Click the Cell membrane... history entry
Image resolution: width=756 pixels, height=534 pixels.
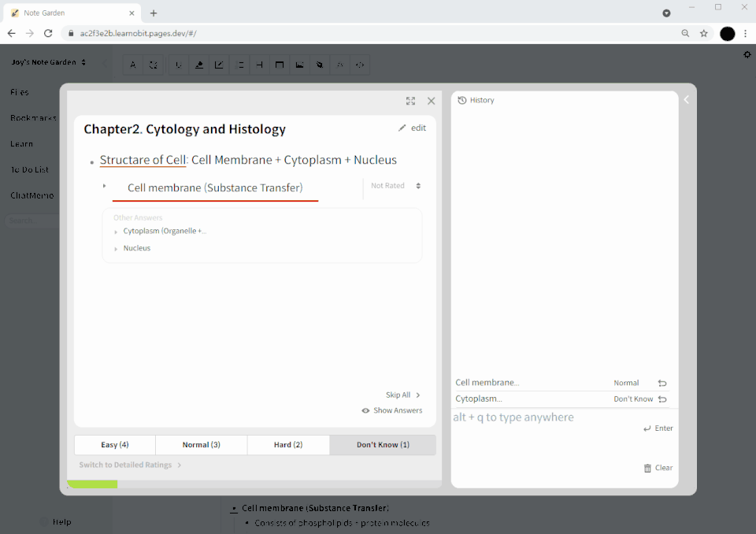(487, 383)
